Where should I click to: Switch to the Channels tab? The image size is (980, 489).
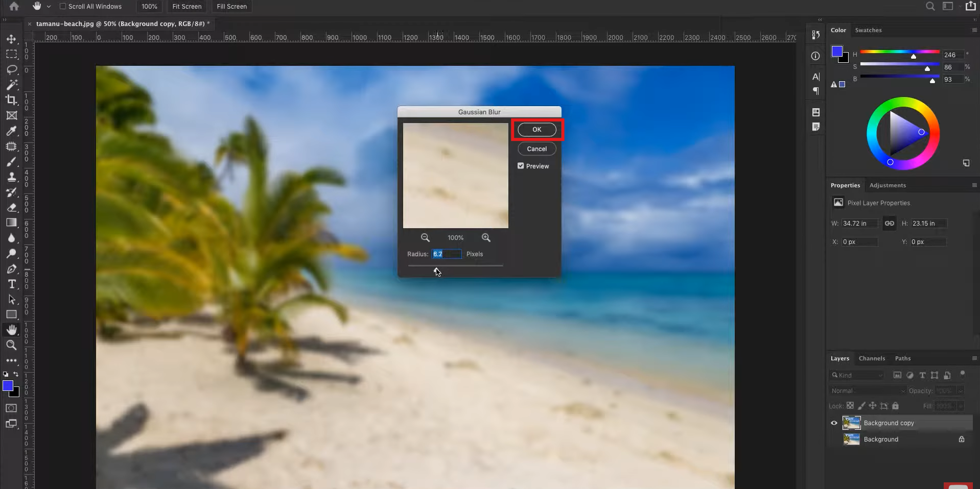point(871,358)
